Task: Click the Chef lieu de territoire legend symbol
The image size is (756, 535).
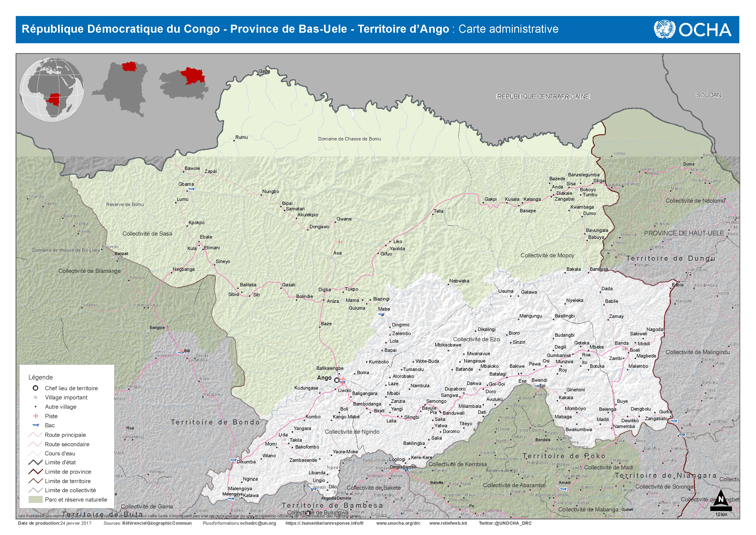Action: tap(36, 388)
